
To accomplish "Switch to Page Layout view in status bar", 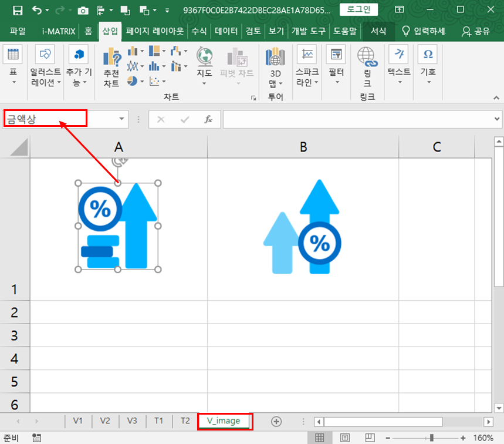I will 346,438.
